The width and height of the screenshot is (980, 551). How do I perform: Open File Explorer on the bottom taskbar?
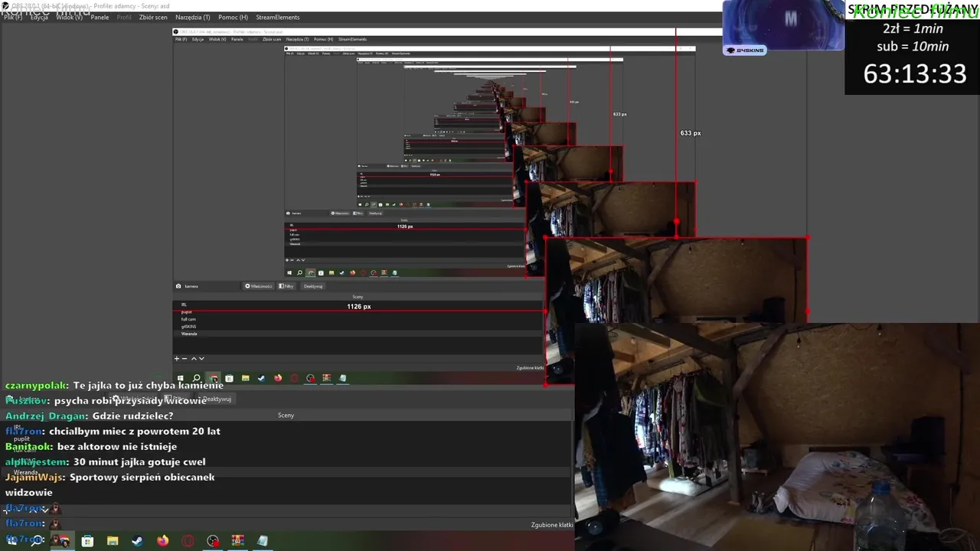(113, 541)
